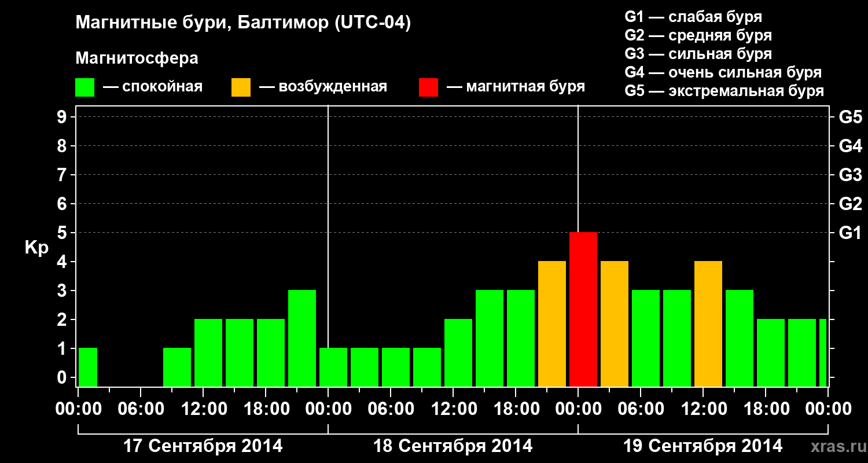The image size is (868, 463).
Task: Click the 06:00 time label for 18 Сентября
Action: click(391, 409)
